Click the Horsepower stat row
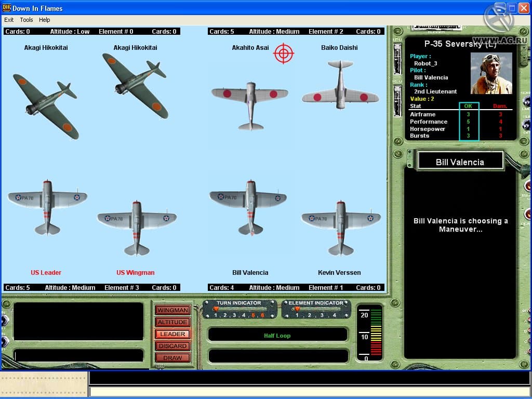Viewport: 532px width, 399px height. (x=460, y=129)
